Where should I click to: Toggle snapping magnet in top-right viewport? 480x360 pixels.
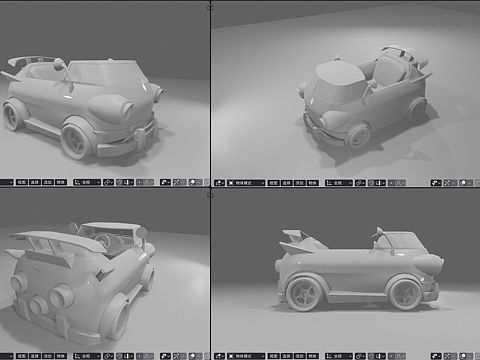coord(372,183)
